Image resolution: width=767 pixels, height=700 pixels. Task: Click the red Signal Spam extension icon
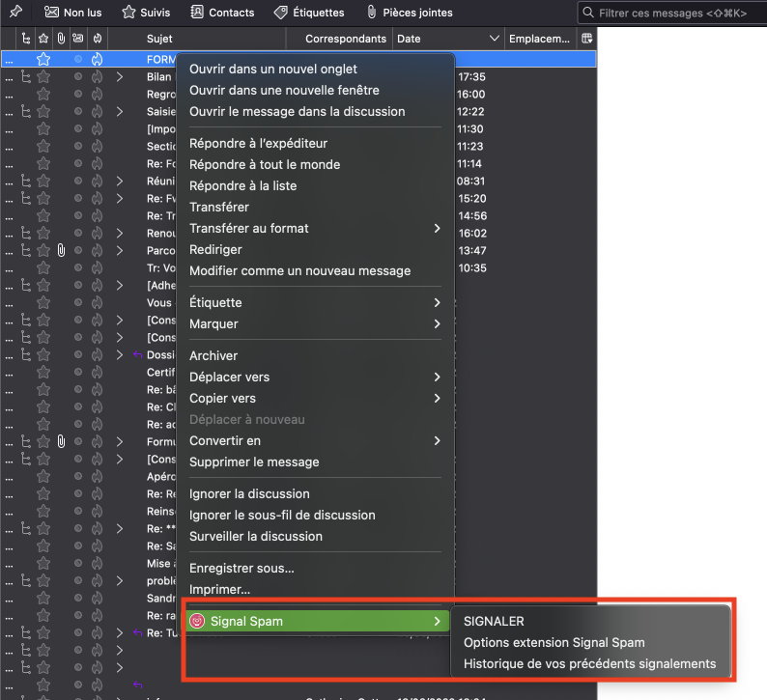(198, 621)
